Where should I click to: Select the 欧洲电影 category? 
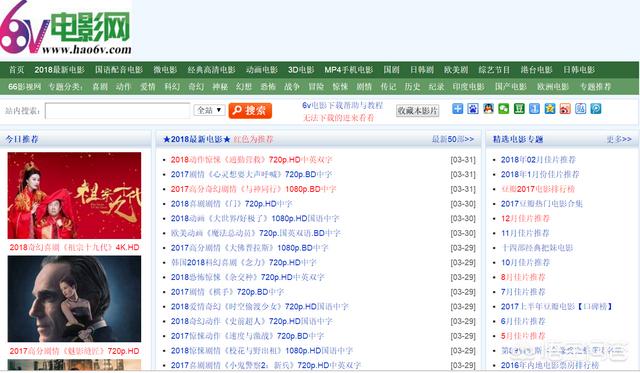553,87
